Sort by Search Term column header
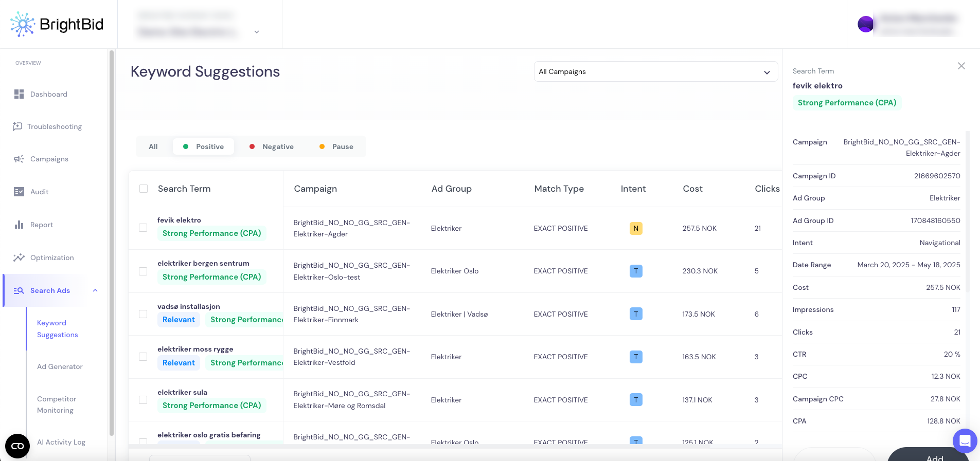Viewport: 980px width, 461px height. point(184,189)
